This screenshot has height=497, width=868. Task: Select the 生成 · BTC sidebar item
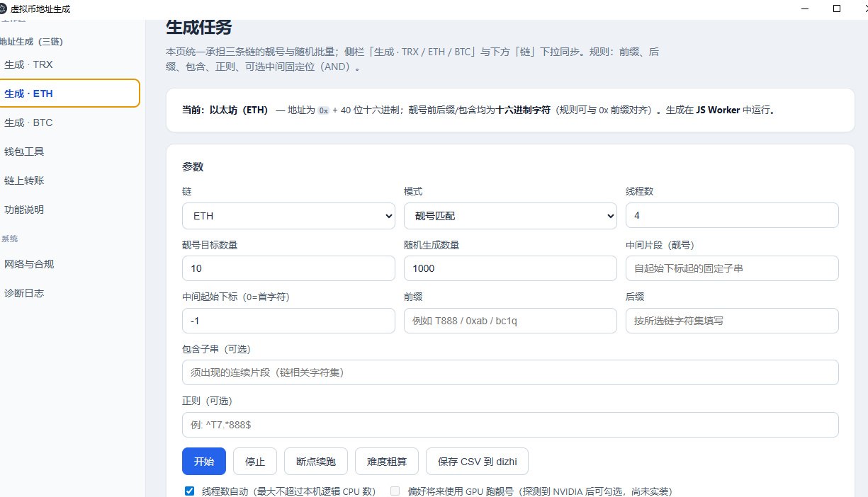28,122
